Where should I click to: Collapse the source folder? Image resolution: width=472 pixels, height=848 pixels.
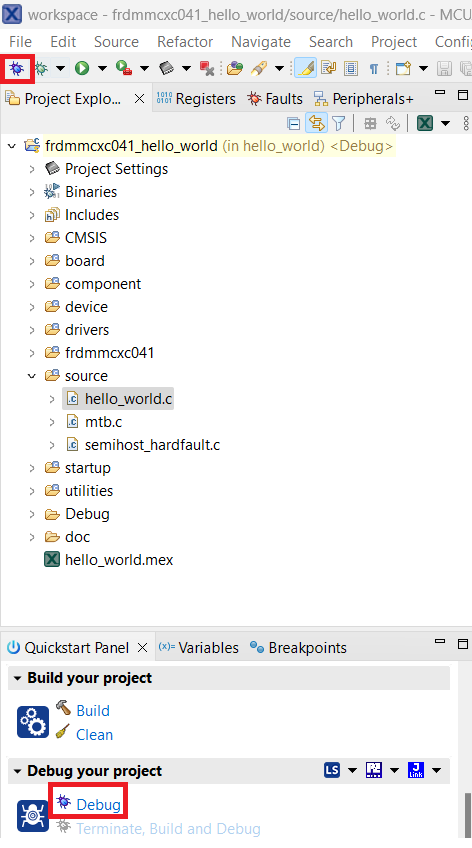(32, 376)
